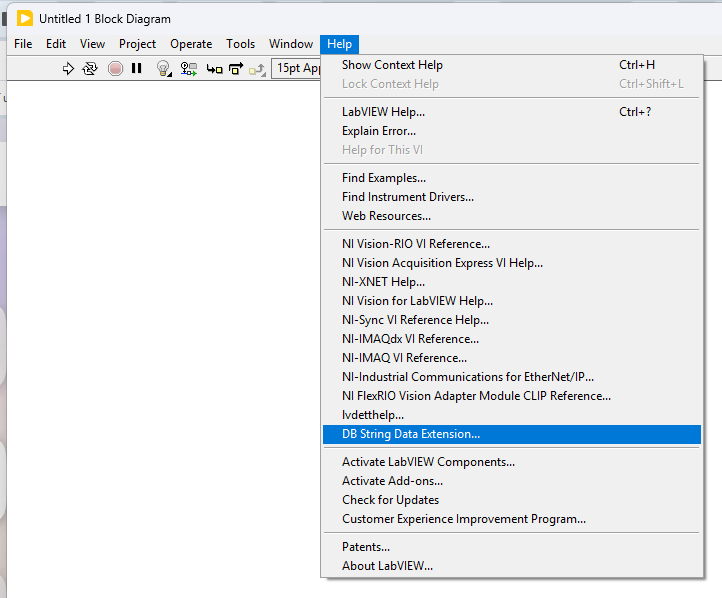The height and width of the screenshot is (598, 722).
Task: Click the LabVIEW window logo icon
Action: coord(25,18)
